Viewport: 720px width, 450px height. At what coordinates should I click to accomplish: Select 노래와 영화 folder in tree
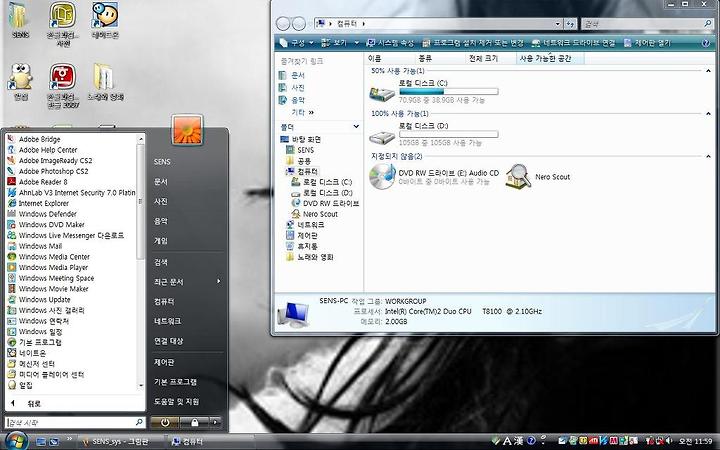click(x=310, y=257)
